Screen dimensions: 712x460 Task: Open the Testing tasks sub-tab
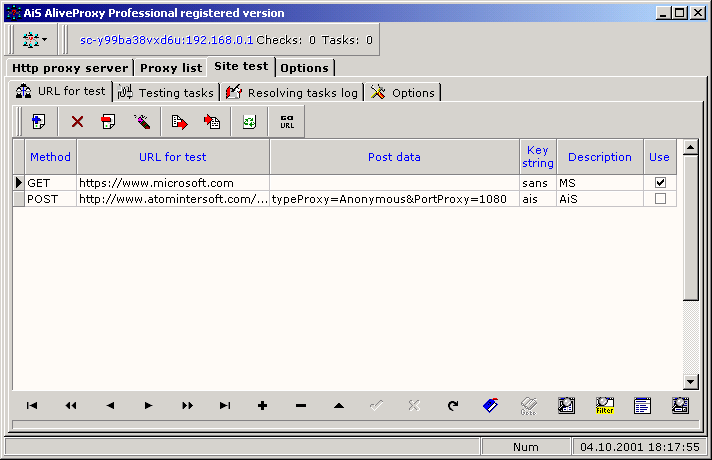pos(166,93)
